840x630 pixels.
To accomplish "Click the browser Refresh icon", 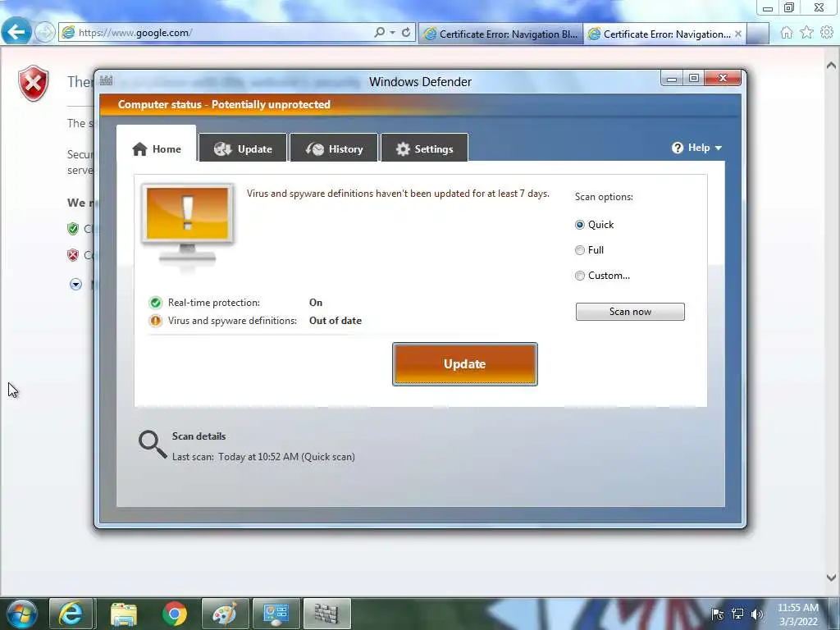I will click(x=406, y=32).
